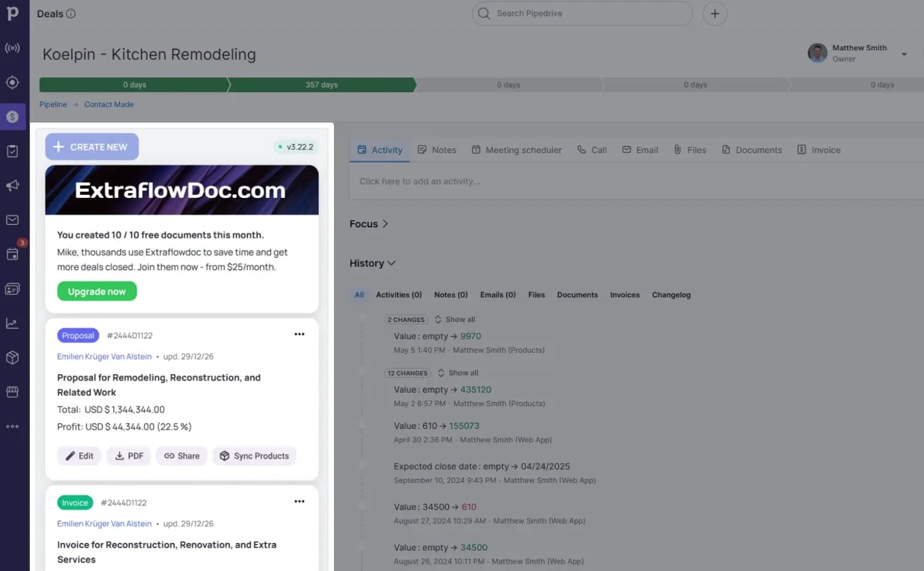This screenshot has width=924, height=571.
Task: Click the Upgrade now button
Action: tap(97, 291)
